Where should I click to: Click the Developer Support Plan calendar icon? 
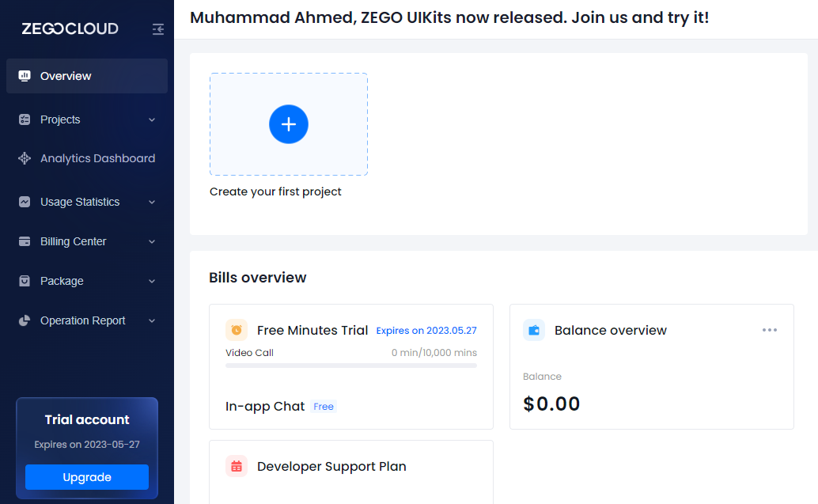click(237, 466)
